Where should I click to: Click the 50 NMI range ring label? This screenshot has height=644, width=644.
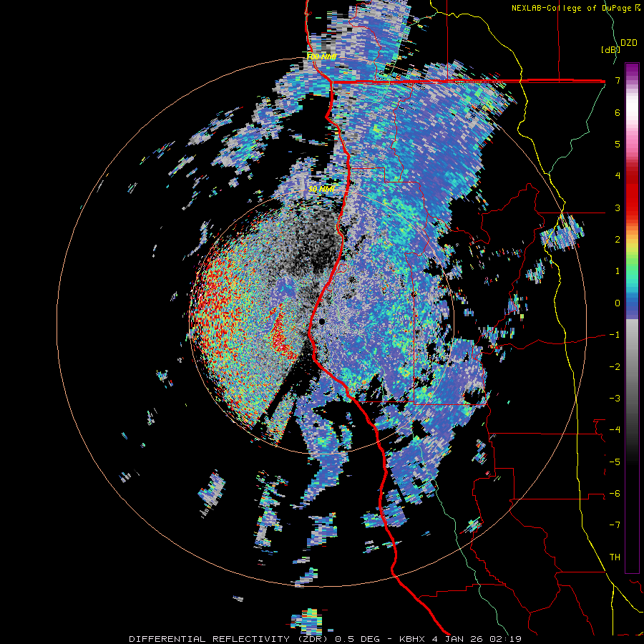[x=321, y=189]
